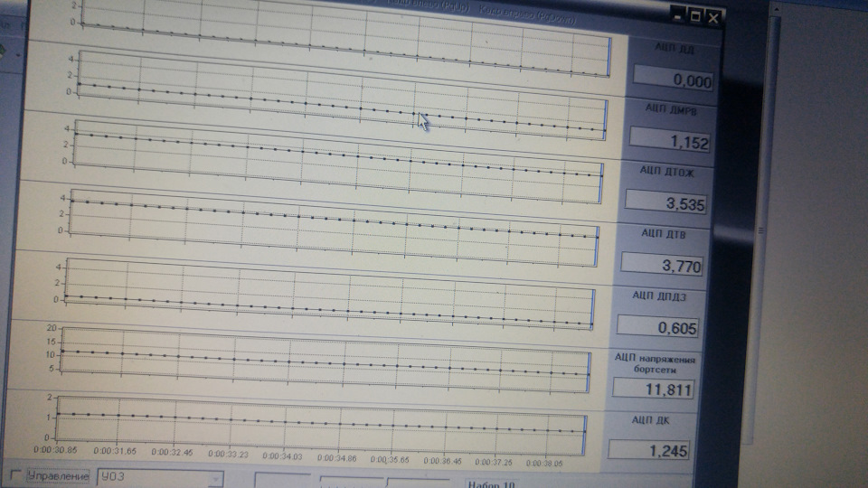Image resolution: width=868 pixels, height=488 pixels.
Task: Click inside the АЦП ДТВ graph
Action: (x=335, y=228)
